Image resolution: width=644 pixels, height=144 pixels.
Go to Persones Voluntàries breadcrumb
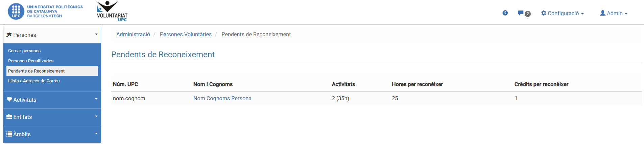pyautogui.click(x=186, y=34)
